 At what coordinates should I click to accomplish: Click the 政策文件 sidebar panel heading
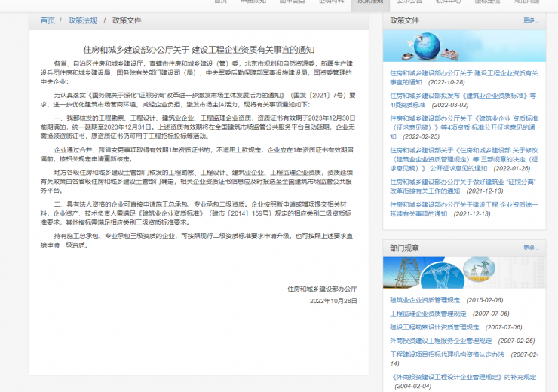point(404,20)
